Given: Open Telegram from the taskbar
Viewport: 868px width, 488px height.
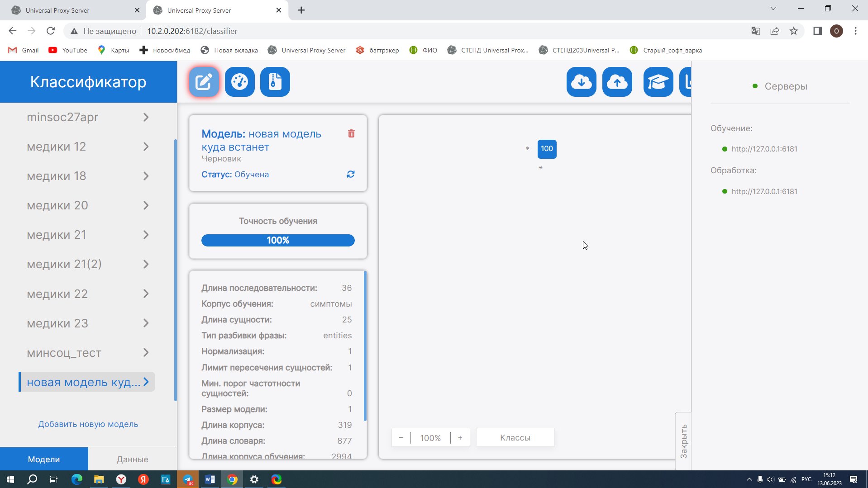Looking at the screenshot, I should [x=188, y=479].
